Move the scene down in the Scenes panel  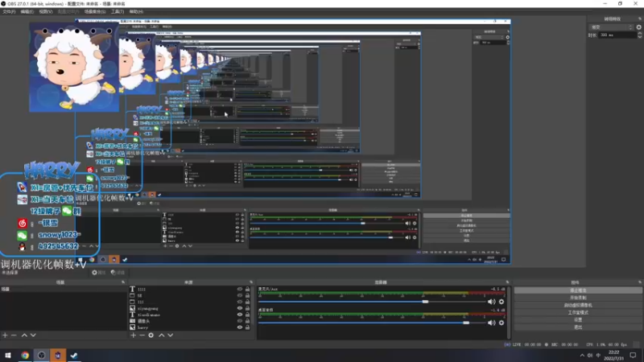(33, 335)
